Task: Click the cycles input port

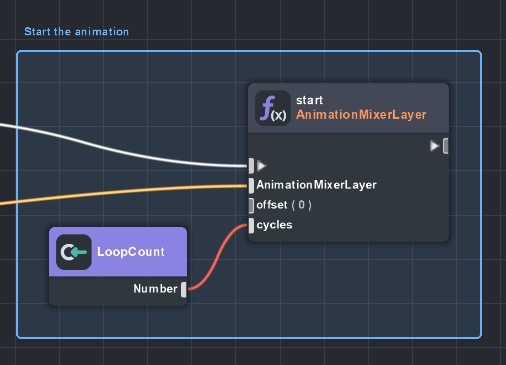Action: point(251,225)
